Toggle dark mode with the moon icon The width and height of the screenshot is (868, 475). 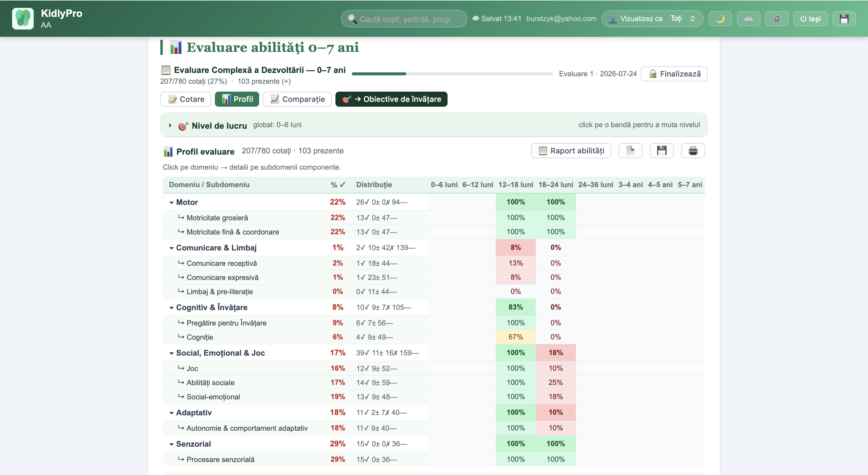(x=720, y=18)
